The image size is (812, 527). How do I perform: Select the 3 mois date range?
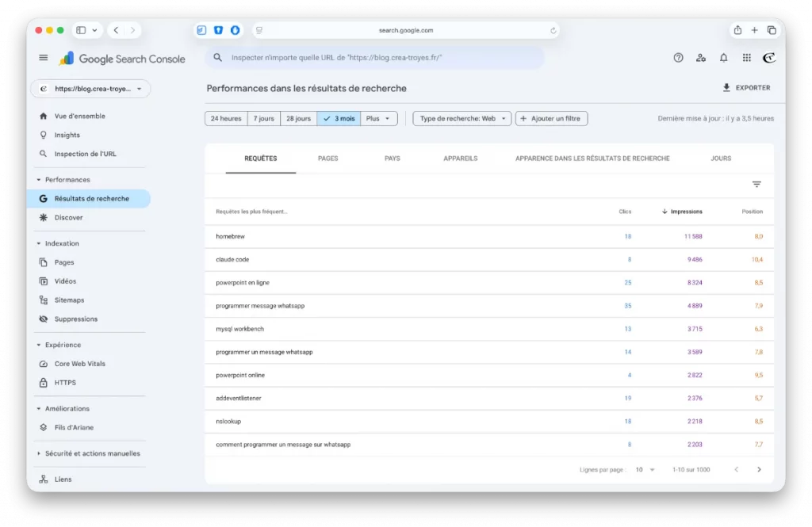339,119
